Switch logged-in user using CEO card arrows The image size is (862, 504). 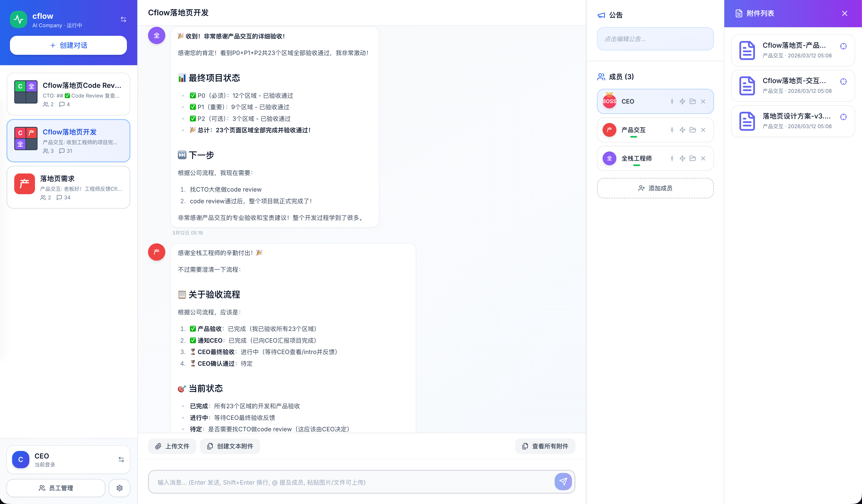121,460
